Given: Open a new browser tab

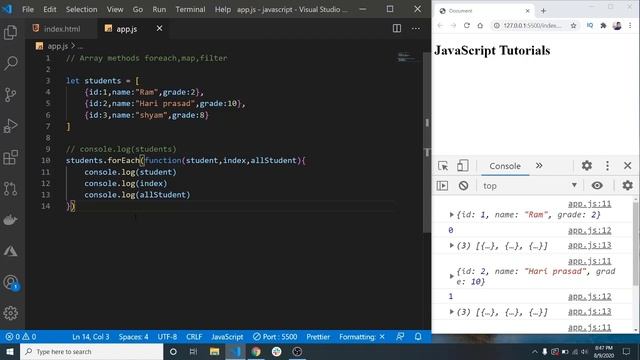Looking at the screenshot, I should coord(543,11).
